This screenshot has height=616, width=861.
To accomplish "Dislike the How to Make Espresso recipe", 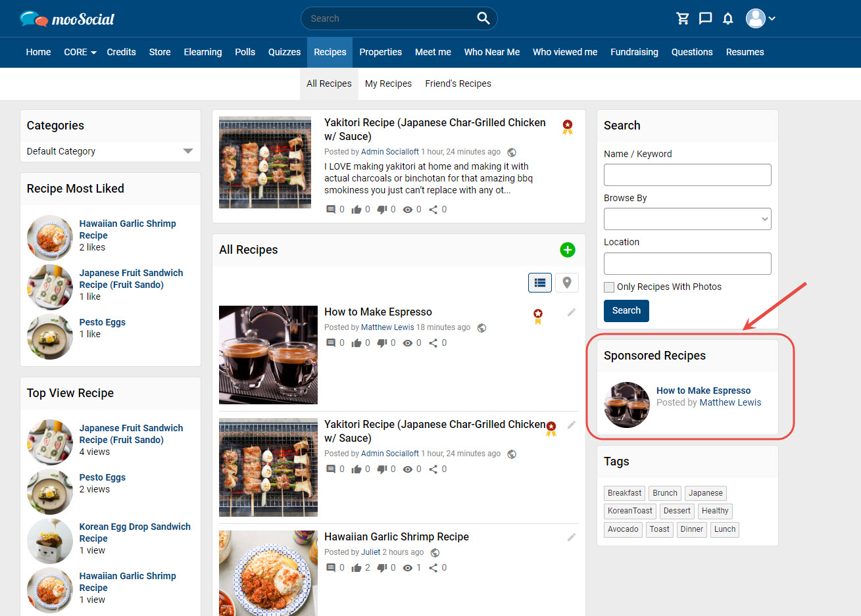I will pyautogui.click(x=382, y=343).
